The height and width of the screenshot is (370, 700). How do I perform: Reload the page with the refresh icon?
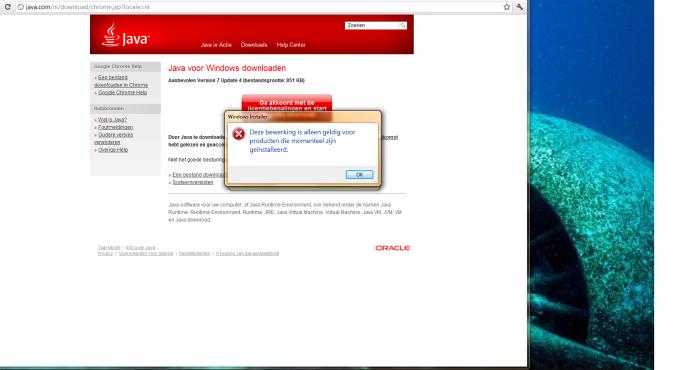(7, 7)
